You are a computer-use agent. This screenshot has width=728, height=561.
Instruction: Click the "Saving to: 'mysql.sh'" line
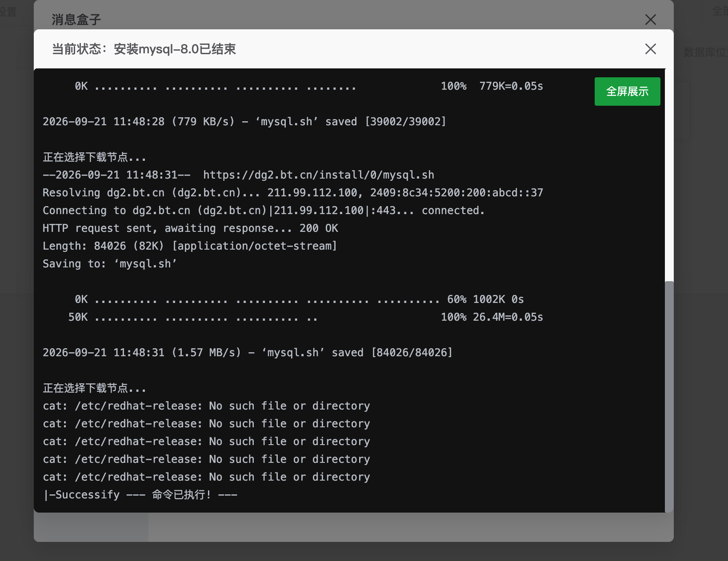pos(110,264)
